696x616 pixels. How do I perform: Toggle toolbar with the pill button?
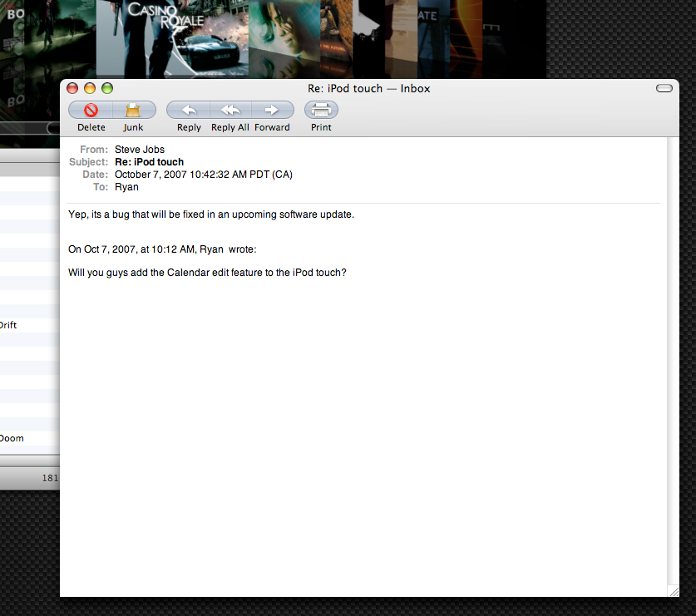click(664, 88)
